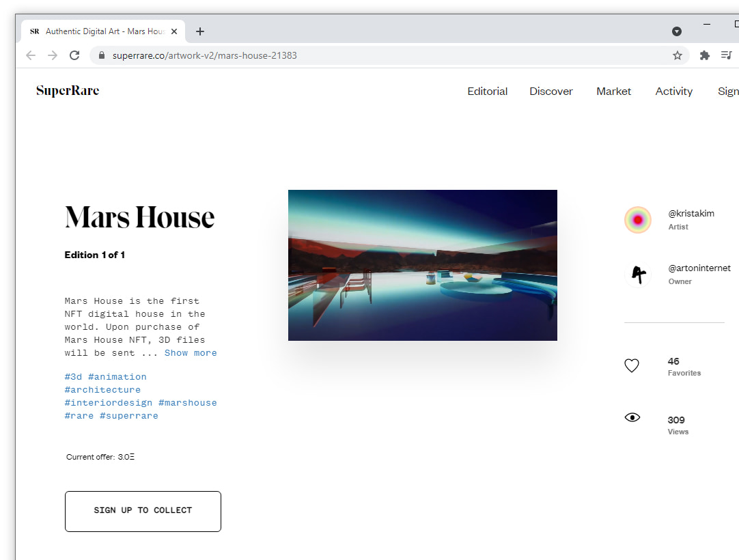Click the Sign in nav link

(x=728, y=92)
